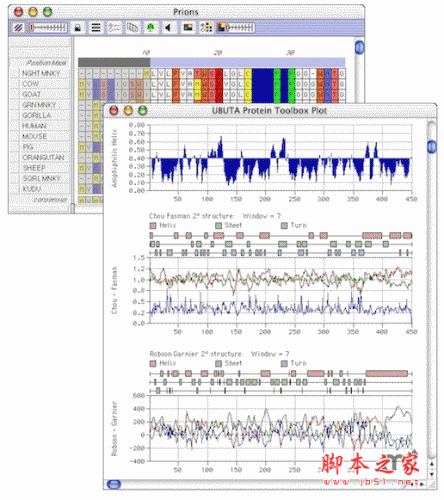Click the Prions window title bar
The image size is (444, 500).
[x=186, y=12]
